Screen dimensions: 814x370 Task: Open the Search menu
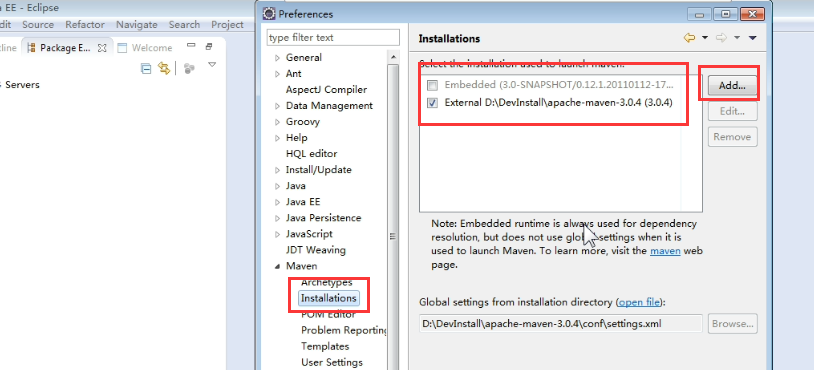pyautogui.click(x=184, y=24)
